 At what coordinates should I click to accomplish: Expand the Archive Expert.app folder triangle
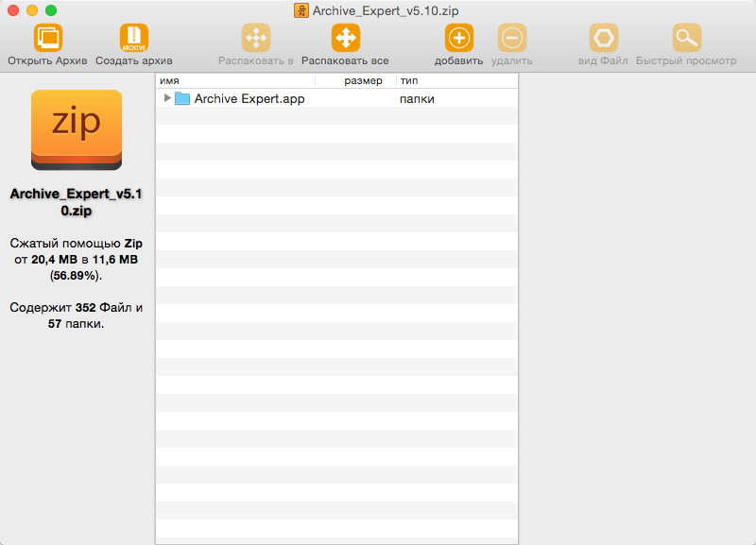point(167,98)
